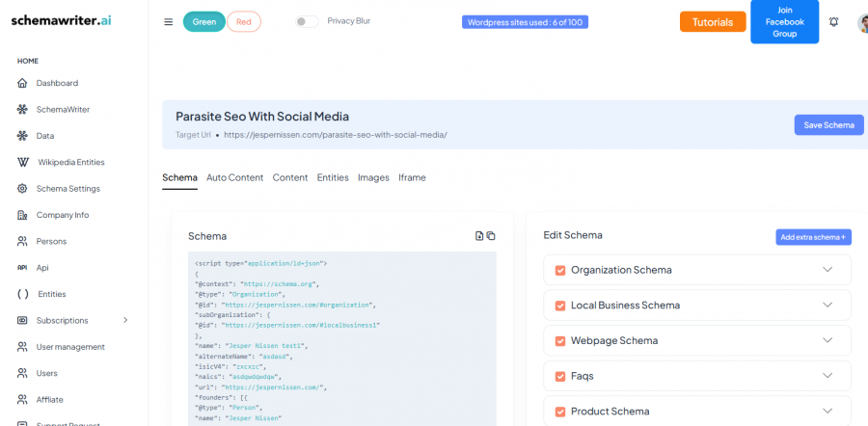Uncheck the Organization Schema checkbox
The height and width of the screenshot is (426, 868).
coord(560,270)
